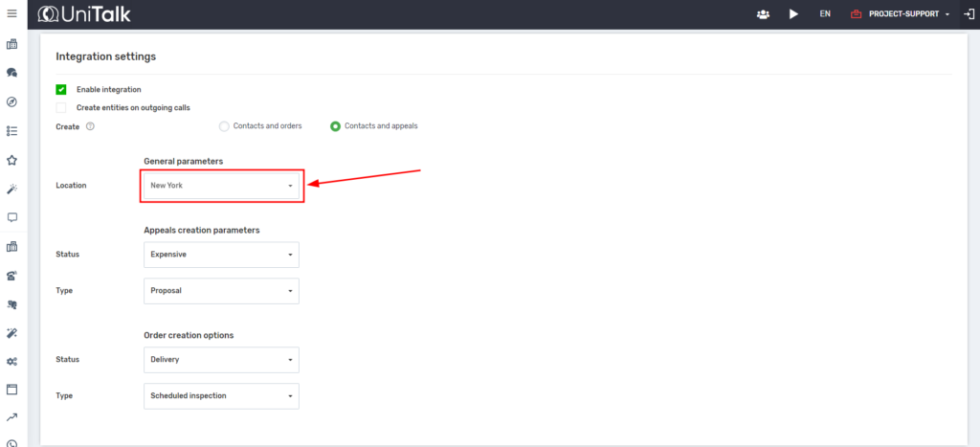The height and width of the screenshot is (447, 980).
Task: Expand the order Status dropdown showing Delivery
Action: point(221,360)
